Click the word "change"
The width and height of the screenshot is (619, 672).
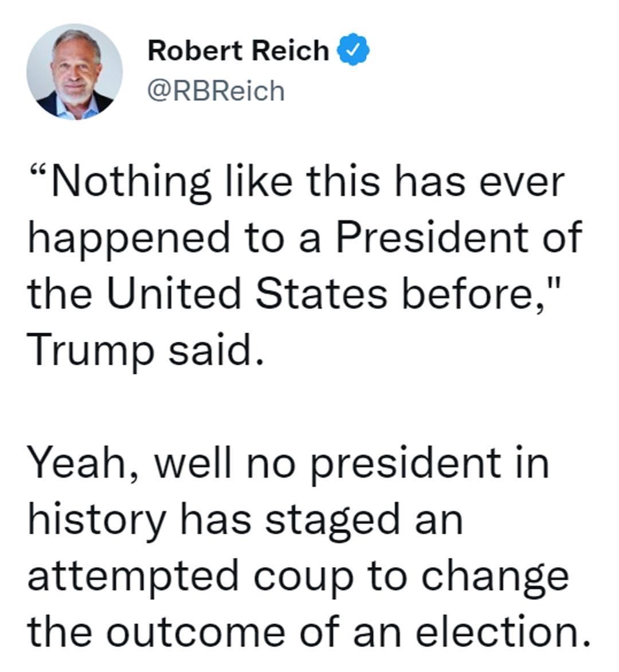(495, 576)
